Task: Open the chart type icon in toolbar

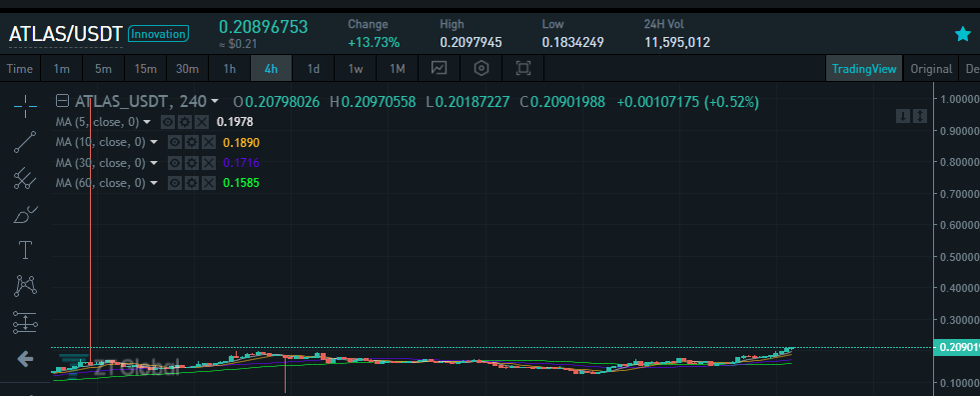Action: click(439, 68)
